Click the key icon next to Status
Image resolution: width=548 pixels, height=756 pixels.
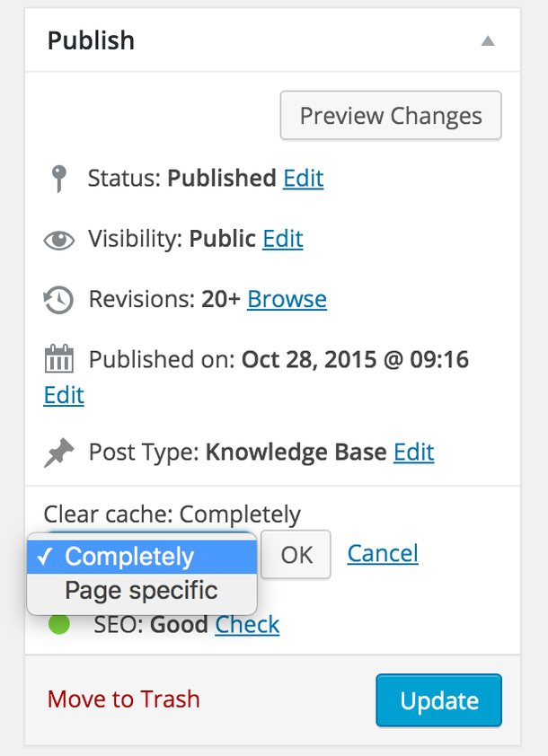(58, 178)
